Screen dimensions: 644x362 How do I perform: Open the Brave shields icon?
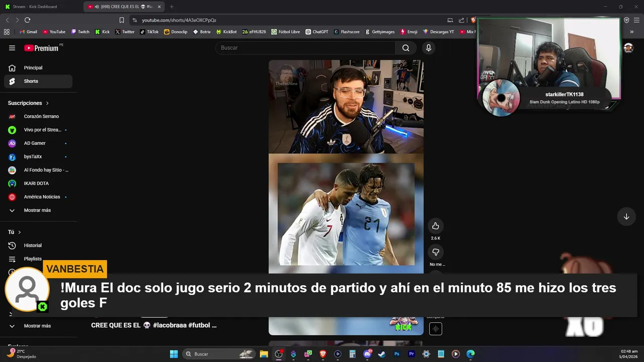pyautogui.click(x=473, y=20)
